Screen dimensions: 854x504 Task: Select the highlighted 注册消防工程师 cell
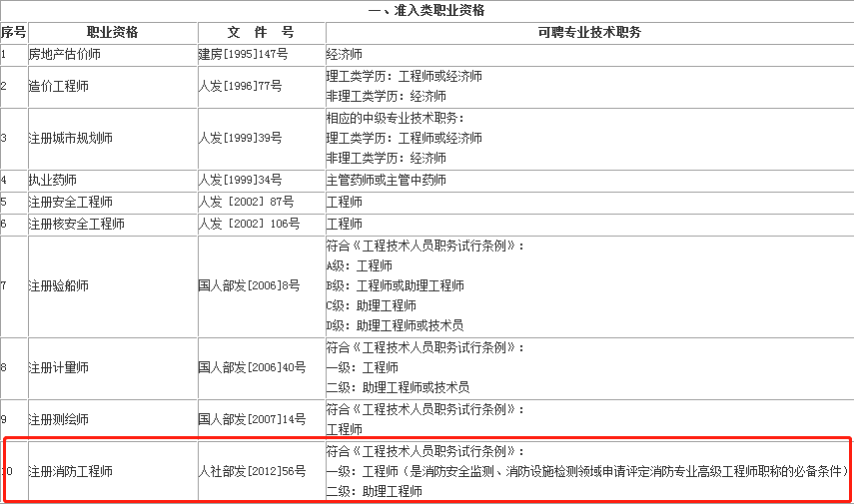pos(71,470)
